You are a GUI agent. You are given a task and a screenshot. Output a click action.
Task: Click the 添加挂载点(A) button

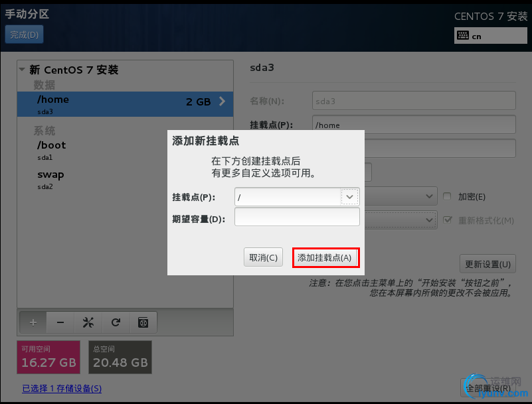point(325,257)
